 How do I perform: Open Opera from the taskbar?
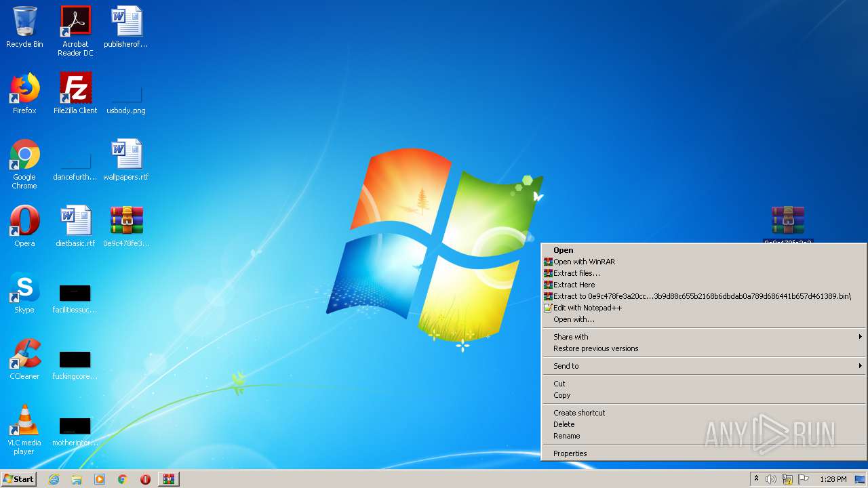pyautogui.click(x=145, y=479)
